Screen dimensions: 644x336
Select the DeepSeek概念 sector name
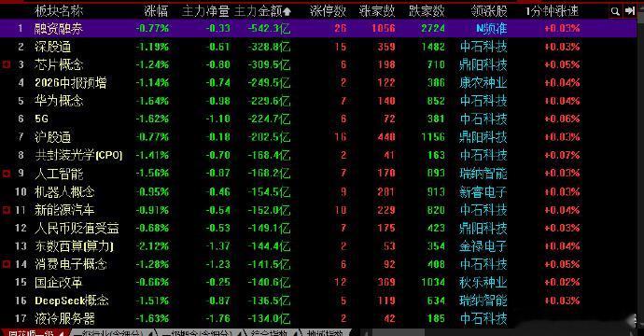coord(72,301)
